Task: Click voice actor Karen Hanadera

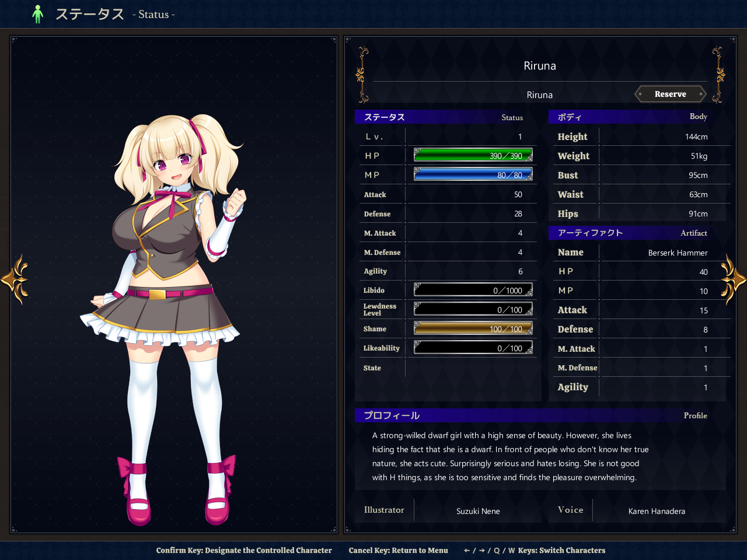Action: click(x=657, y=511)
